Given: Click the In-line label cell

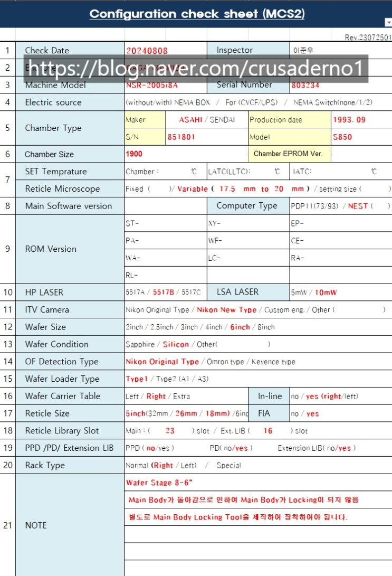Looking at the screenshot, I should click(269, 396).
